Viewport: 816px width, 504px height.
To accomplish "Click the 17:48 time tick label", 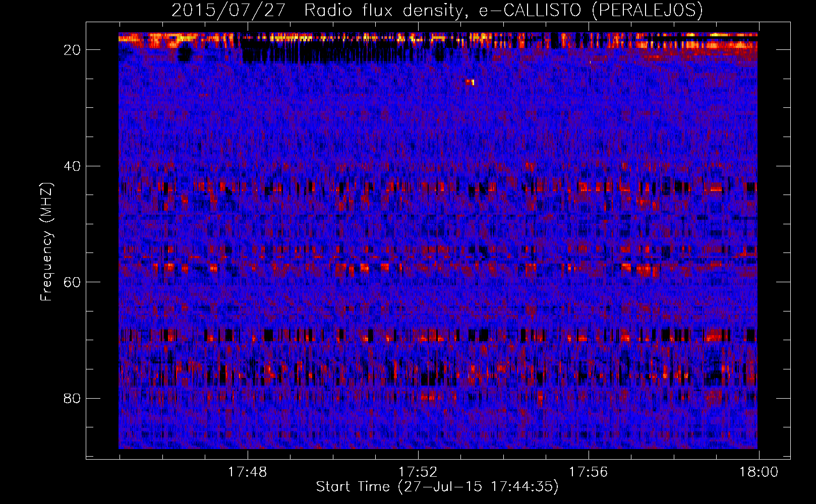I will (x=247, y=472).
